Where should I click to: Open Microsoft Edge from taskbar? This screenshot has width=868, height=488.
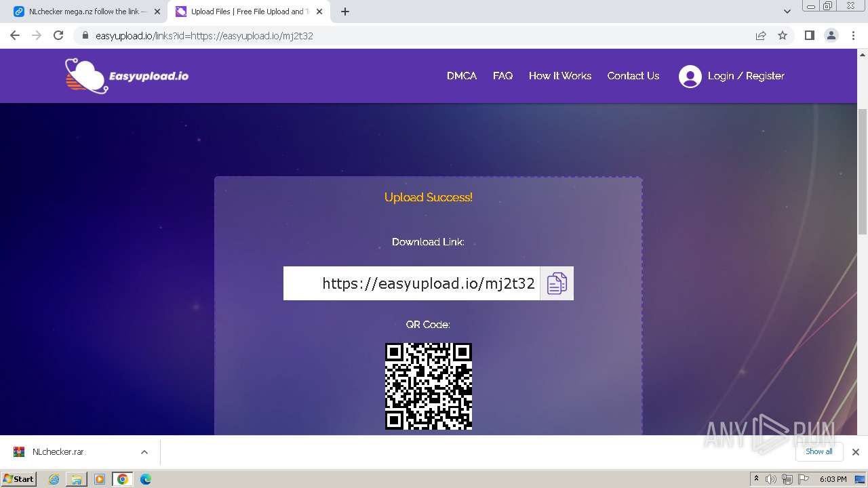pos(146,479)
